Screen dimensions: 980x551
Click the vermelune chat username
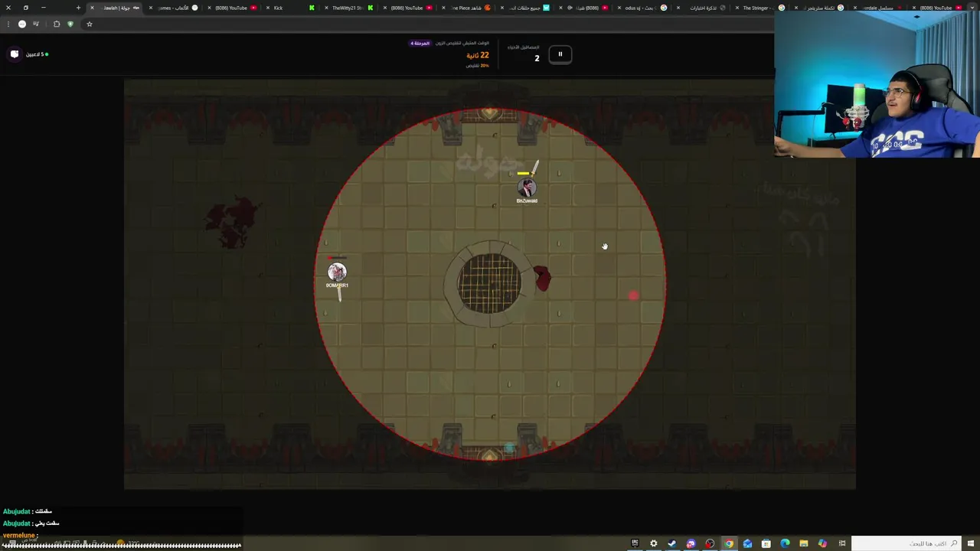[18, 535]
